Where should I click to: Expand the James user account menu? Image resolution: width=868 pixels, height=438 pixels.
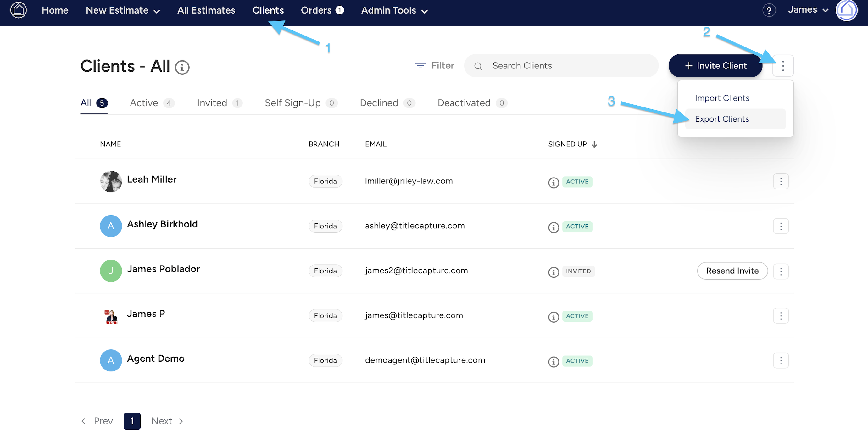(808, 10)
